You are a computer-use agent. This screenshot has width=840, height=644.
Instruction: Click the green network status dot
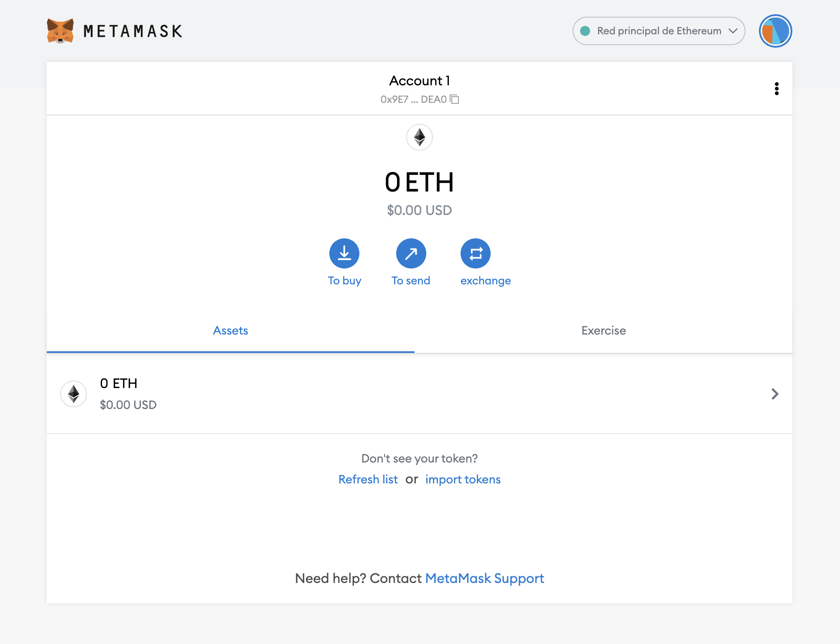coord(585,31)
